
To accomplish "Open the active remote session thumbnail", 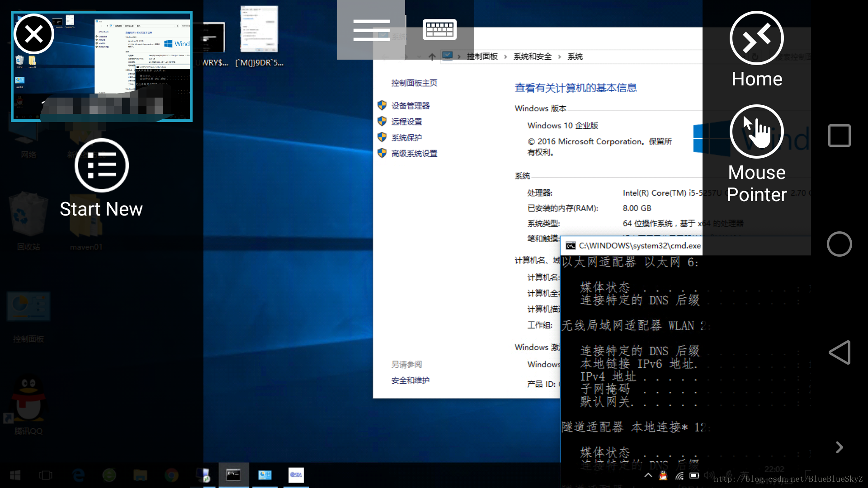I will point(102,66).
